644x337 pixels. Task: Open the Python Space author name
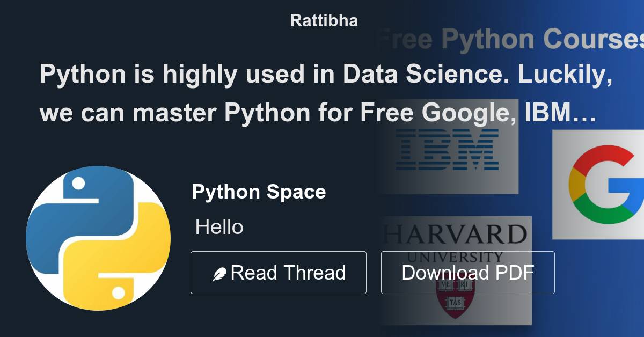pos(259,192)
